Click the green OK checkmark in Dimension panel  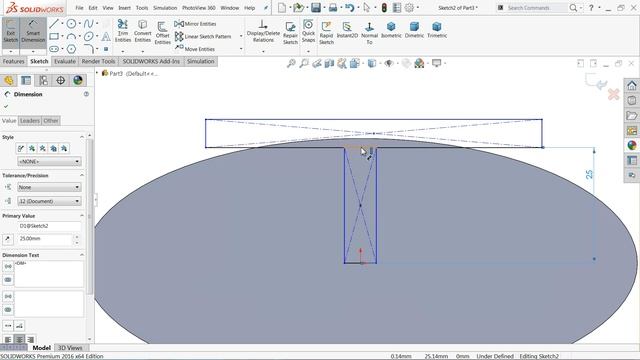[6, 106]
